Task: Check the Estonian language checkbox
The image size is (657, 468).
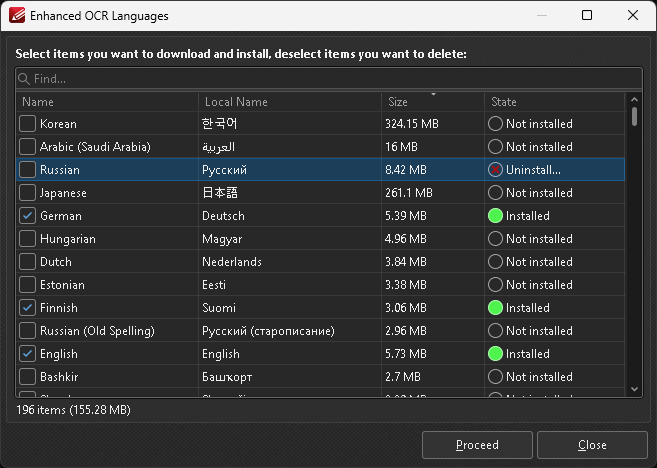Action: 27,285
